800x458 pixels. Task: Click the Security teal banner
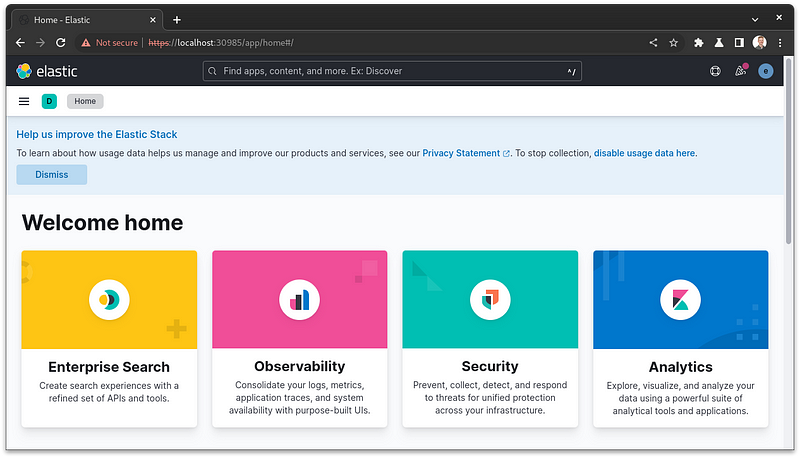490,299
